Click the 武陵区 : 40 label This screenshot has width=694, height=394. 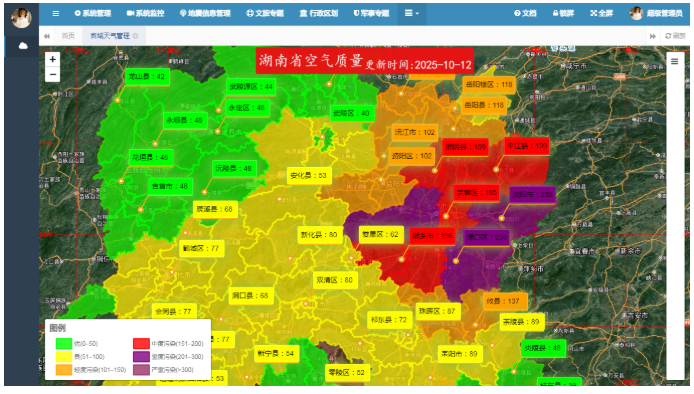click(351, 113)
